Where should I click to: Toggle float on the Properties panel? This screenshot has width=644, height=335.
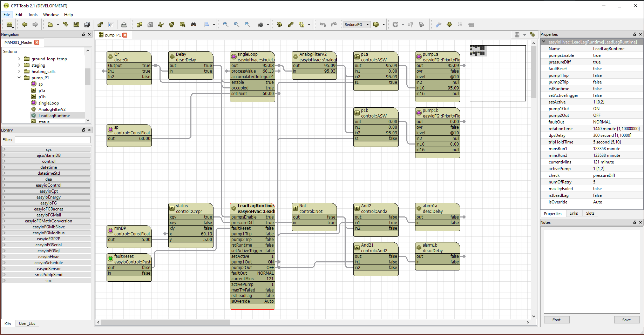tap(635, 34)
